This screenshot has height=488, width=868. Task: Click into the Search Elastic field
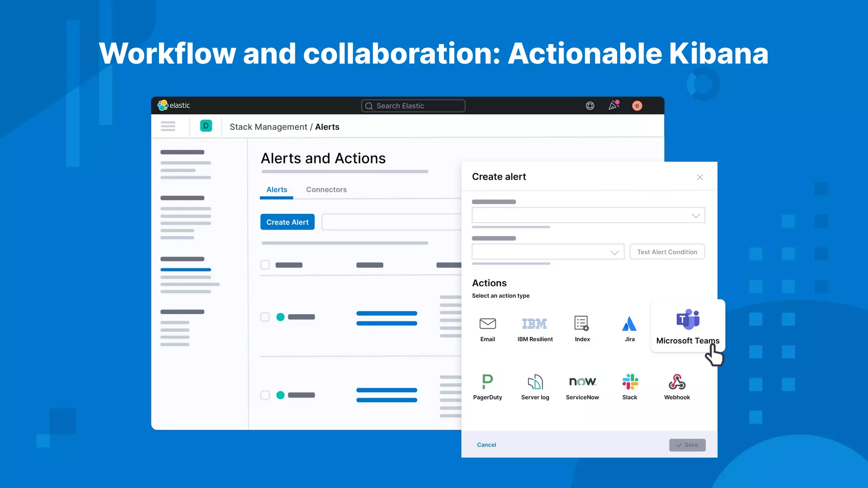coord(413,106)
